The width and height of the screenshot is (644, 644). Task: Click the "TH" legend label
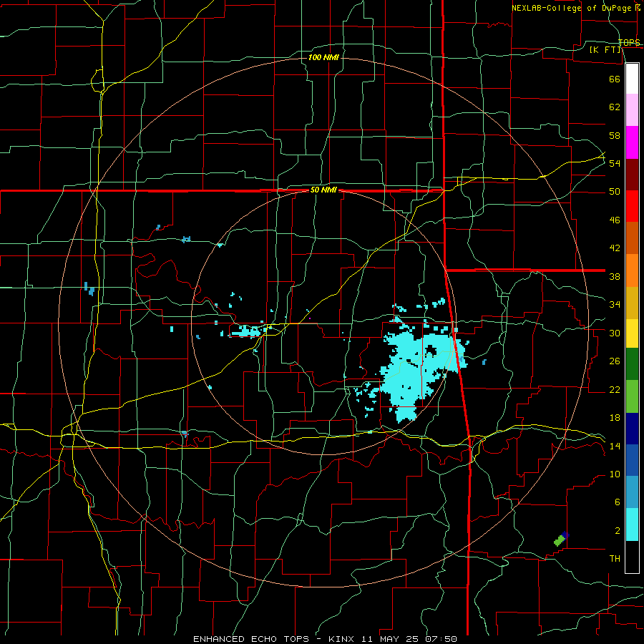615,559
